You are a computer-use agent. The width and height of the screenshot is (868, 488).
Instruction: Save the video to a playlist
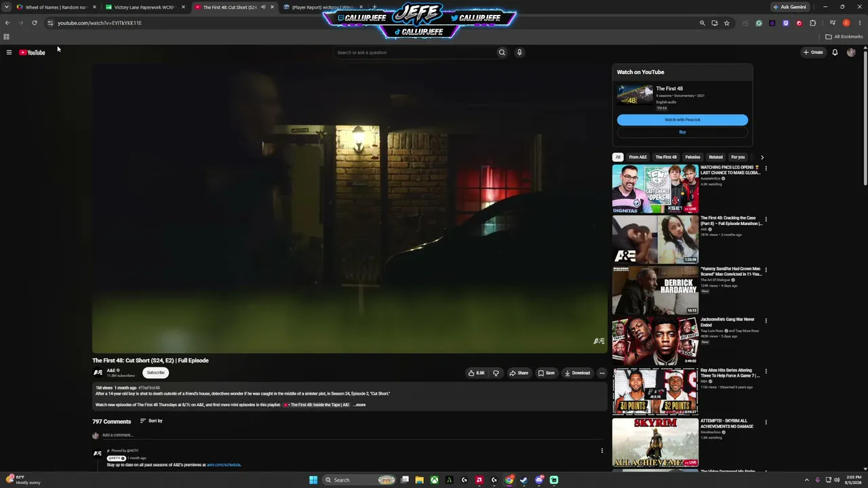[546, 373]
